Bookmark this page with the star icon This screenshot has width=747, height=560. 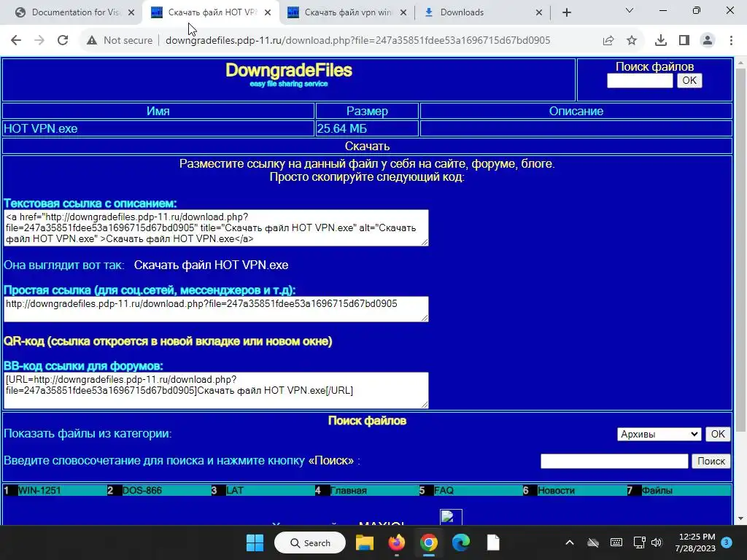coord(632,41)
